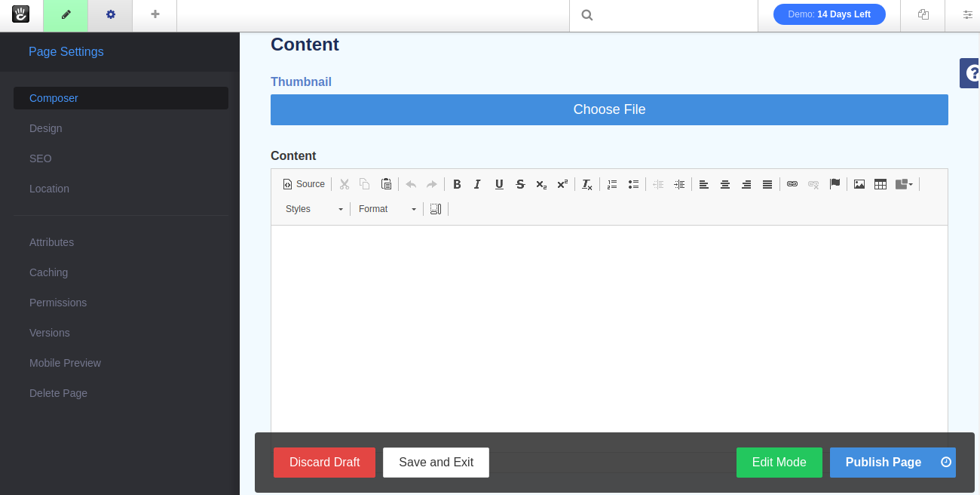Image resolution: width=980 pixels, height=495 pixels.
Task: Expand the snippets dropdown next to table icon
Action: [x=905, y=184]
